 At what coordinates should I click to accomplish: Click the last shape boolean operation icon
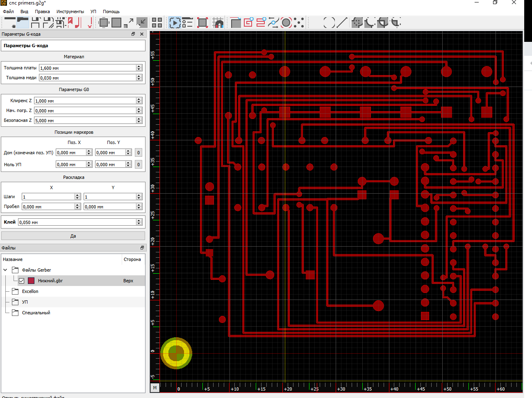pyautogui.click(x=396, y=23)
